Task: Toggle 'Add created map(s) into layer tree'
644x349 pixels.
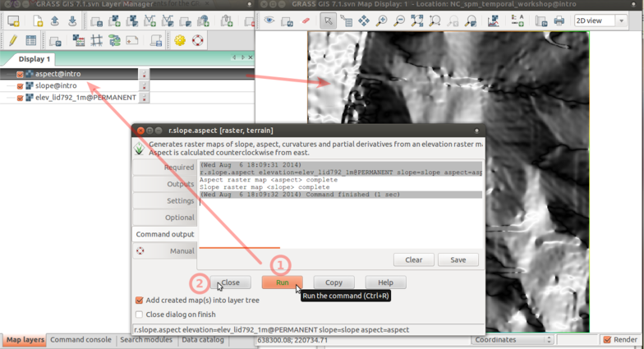Action: tap(140, 301)
